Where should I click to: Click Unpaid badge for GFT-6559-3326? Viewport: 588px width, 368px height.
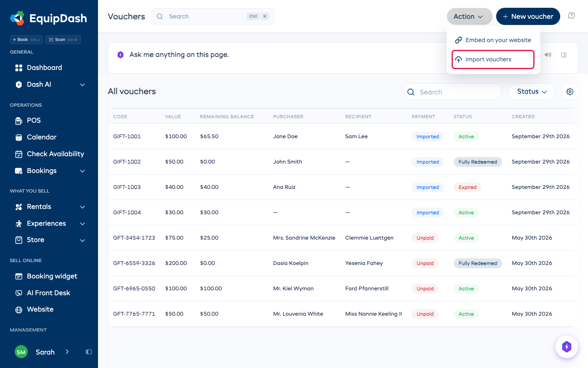coord(425,263)
